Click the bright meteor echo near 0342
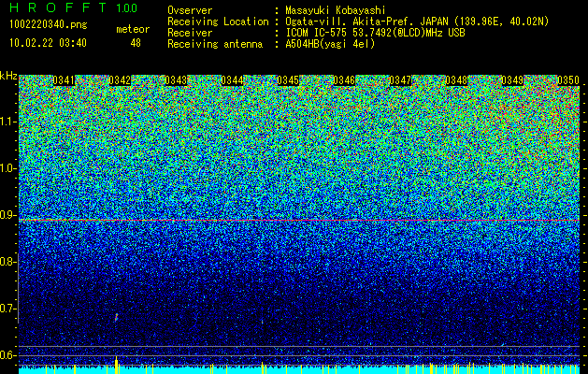588x374 pixels. coord(116,317)
